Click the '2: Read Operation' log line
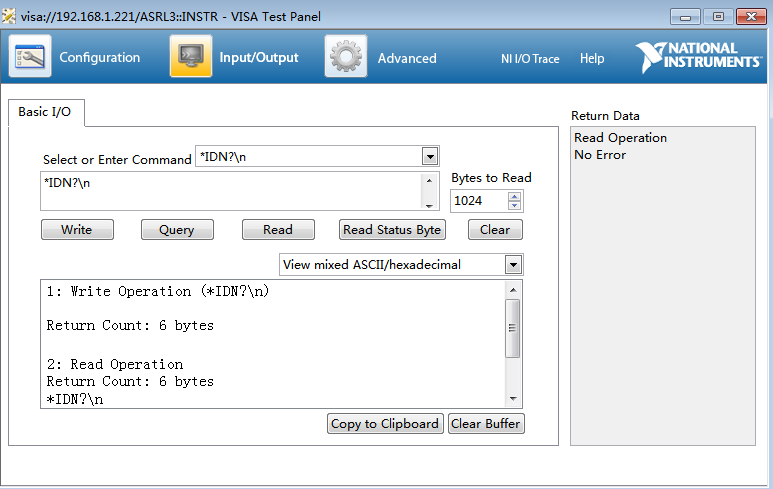The height and width of the screenshot is (489, 773). (x=115, y=364)
